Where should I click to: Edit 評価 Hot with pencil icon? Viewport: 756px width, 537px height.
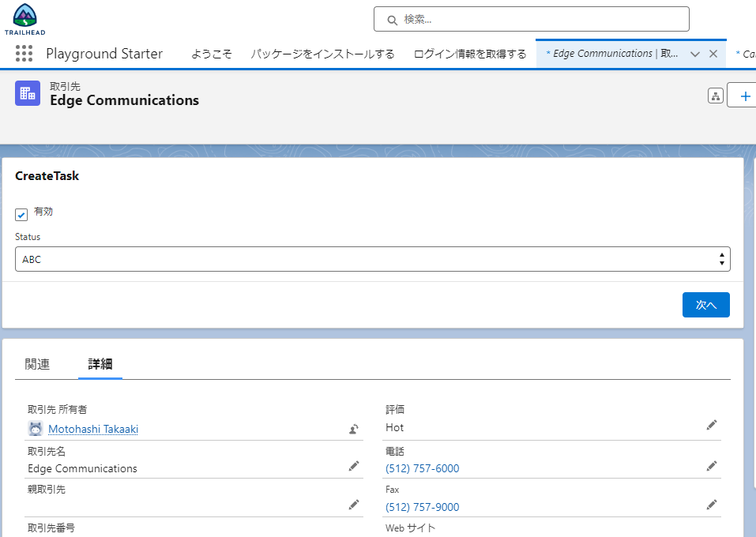712,425
